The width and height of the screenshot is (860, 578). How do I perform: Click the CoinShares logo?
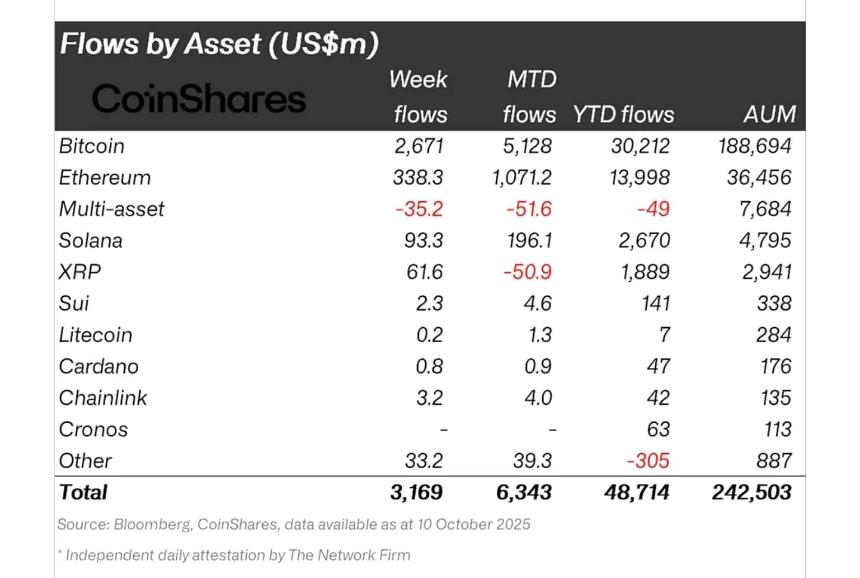(198, 99)
